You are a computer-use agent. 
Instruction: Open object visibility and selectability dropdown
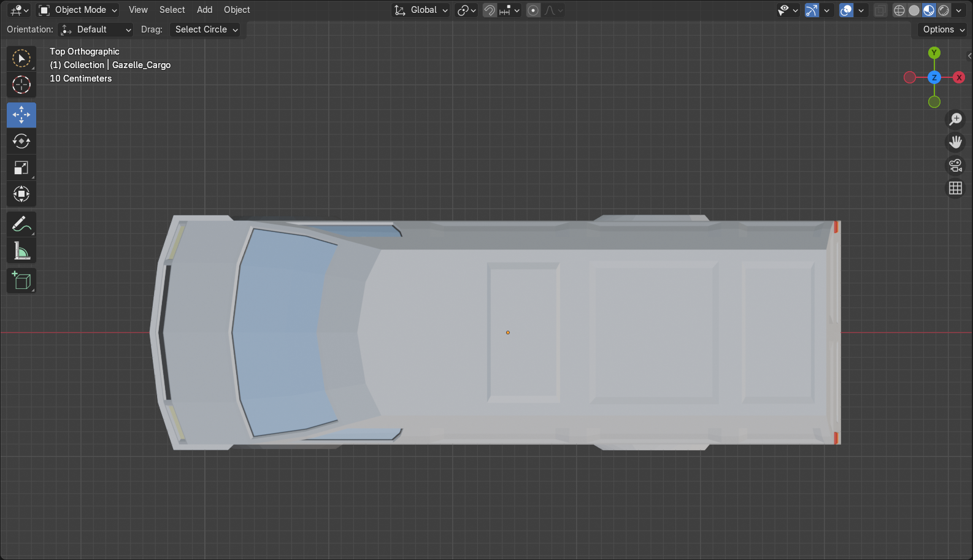tap(788, 10)
